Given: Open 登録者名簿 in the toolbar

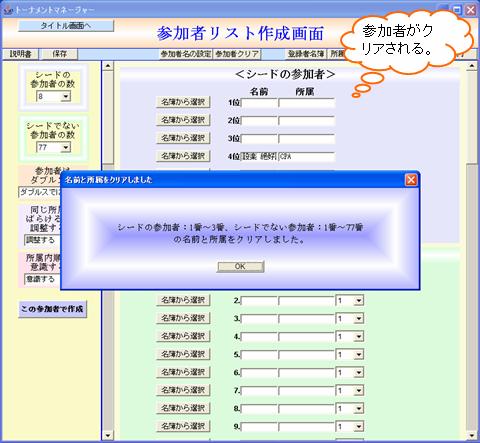Looking at the screenshot, I should 306,54.
